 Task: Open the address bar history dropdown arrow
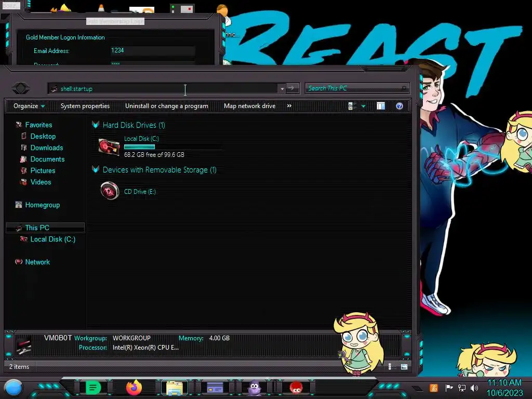(x=282, y=88)
